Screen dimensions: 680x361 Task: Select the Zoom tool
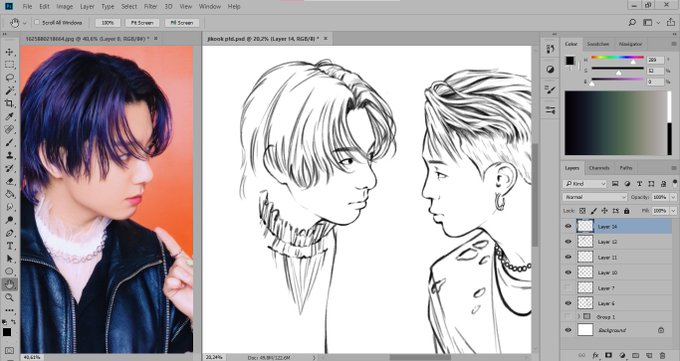(x=9, y=297)
